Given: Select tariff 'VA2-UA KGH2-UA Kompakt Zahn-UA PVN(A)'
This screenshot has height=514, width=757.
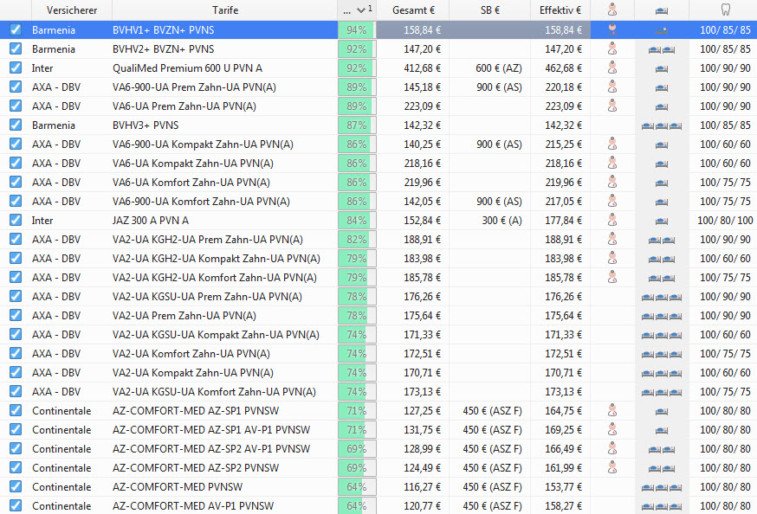Looking at the screenshot, I should [216, 258].
